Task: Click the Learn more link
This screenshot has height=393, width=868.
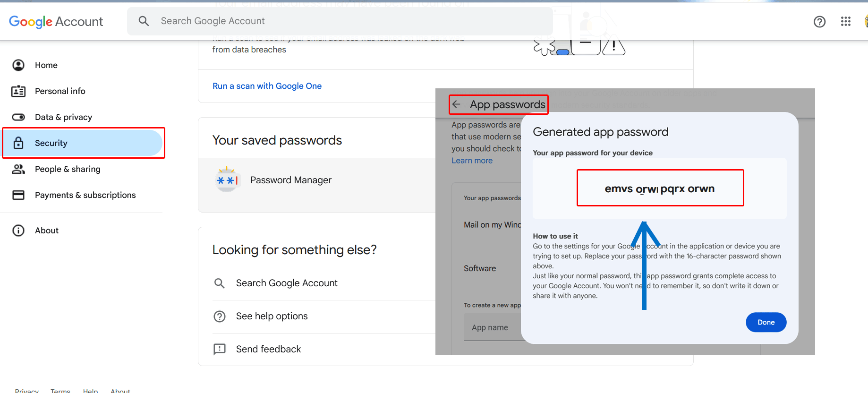Action: click(x=472, y=161)
